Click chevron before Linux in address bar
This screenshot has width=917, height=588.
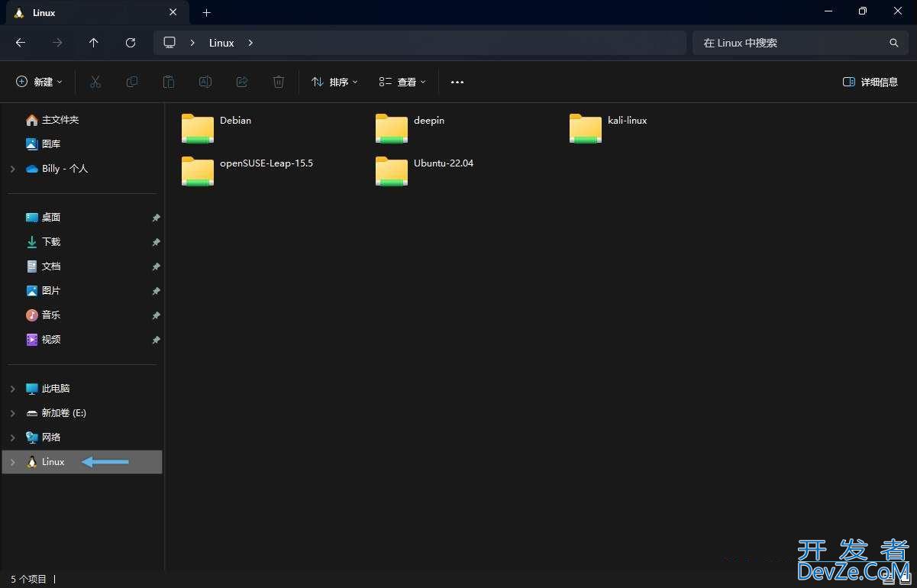(x=192, y=43)
